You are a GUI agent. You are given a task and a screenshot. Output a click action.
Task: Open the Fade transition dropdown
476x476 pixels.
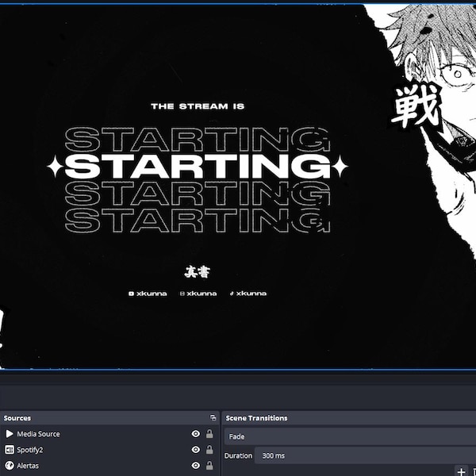click(351, 436)
